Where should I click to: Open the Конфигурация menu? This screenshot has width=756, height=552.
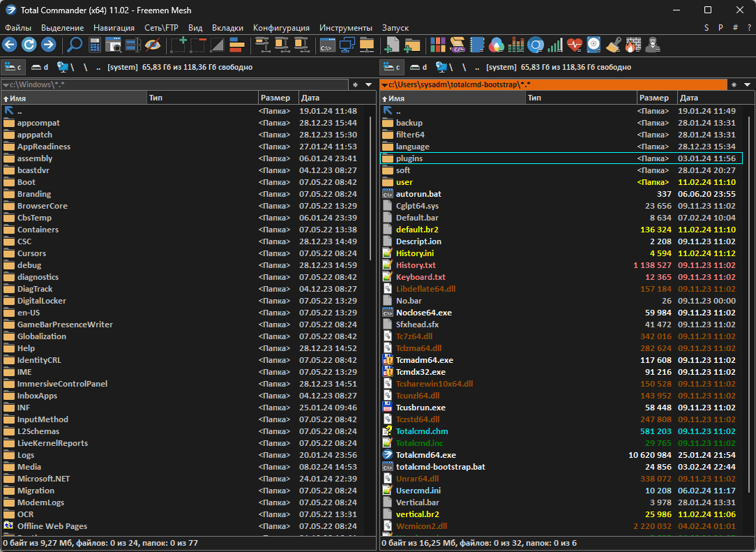tap(281, 28)
